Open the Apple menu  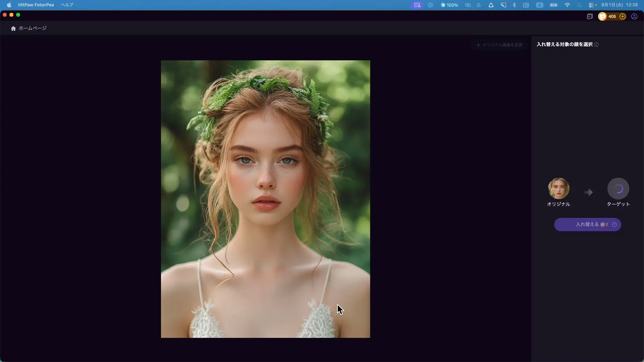point(9,5)
